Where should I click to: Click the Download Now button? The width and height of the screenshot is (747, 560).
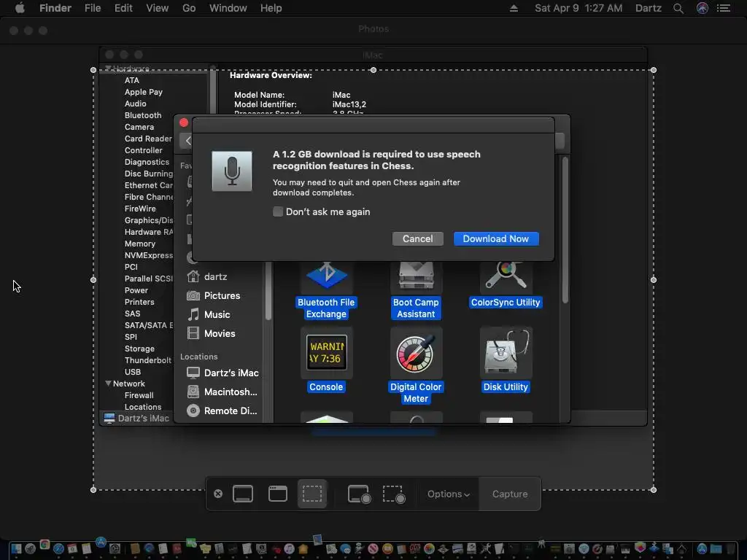(x=496, y=238)
